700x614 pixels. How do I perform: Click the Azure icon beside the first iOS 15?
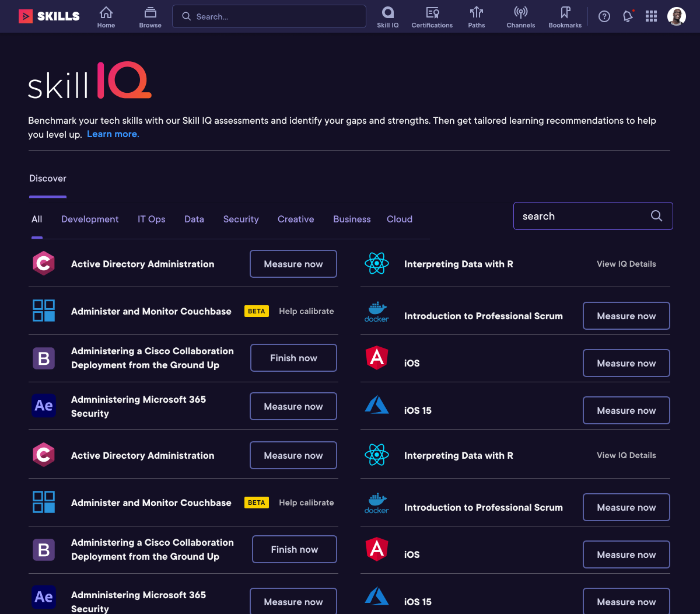[x=377, y=405]
